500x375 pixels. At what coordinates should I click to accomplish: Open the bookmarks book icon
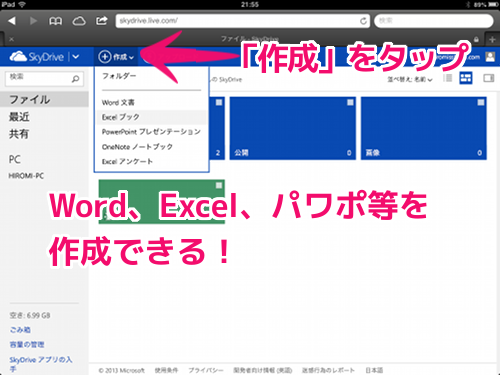56,21
